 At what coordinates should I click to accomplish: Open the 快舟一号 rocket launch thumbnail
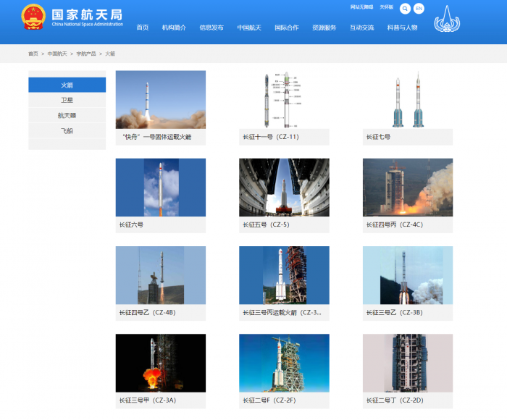[x=161, y=100]
